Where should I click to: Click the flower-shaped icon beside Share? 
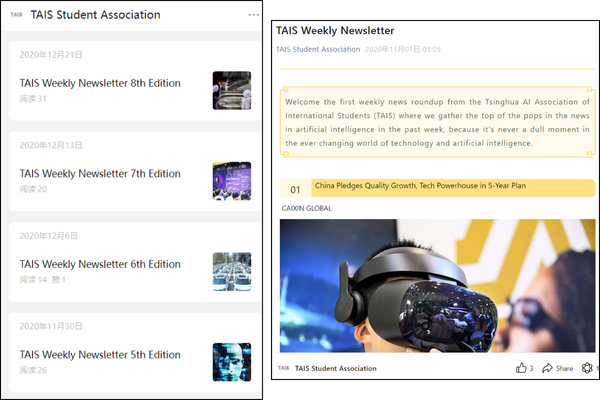pos(587,368)
